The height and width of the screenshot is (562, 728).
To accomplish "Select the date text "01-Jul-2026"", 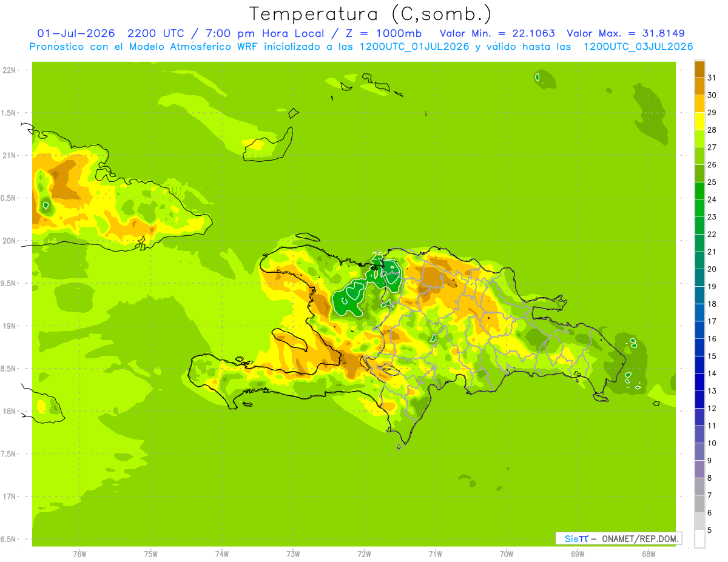I will 76,33.
